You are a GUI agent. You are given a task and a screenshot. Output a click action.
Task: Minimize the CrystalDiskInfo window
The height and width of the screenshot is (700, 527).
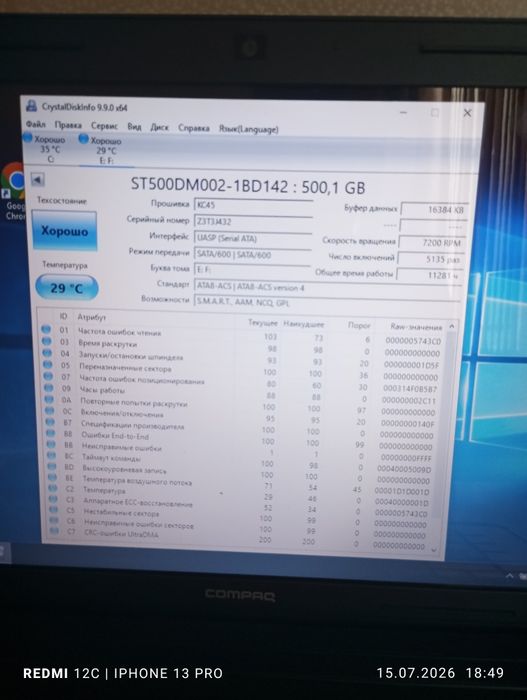[x=403, y=112]
